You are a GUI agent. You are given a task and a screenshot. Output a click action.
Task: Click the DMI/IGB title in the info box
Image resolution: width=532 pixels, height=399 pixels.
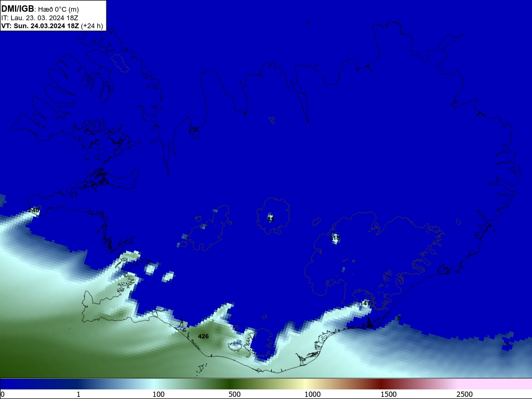click(18, 9)
